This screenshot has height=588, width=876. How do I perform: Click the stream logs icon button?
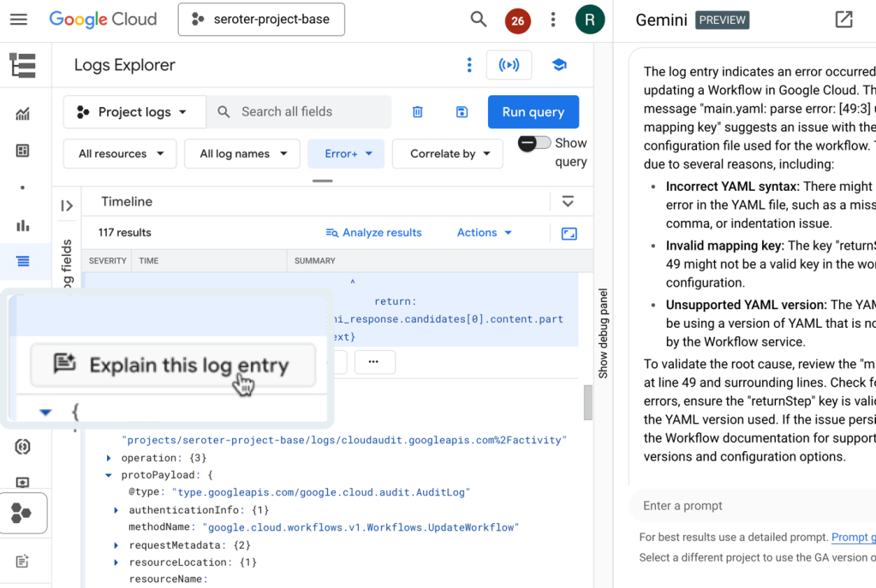tap(509, 65)
